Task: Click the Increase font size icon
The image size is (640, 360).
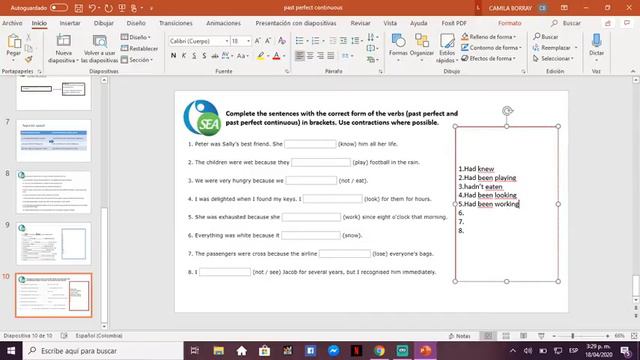Action: pyautogui.click(x=258, y=41)
